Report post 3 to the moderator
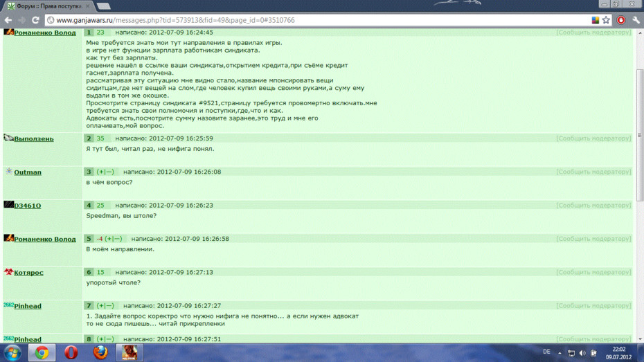Image resolution: width=644 pixels, height=362 pixels. tap(593, 172)
